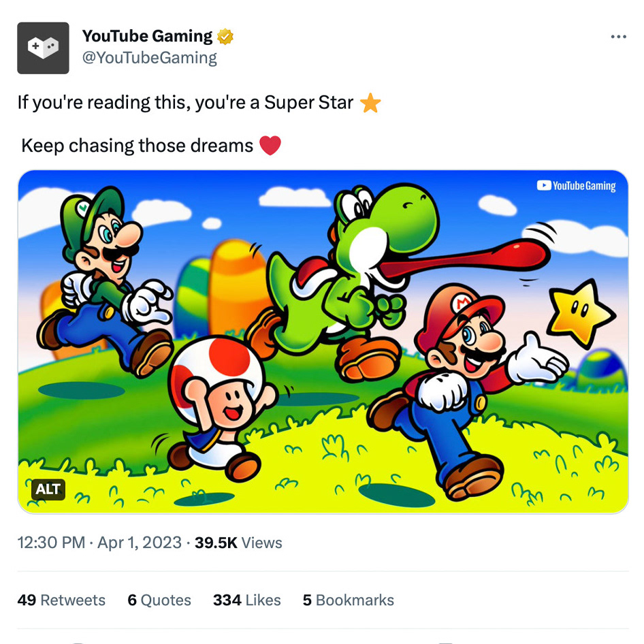Click the star emoji in the tweet
The height and width of the screenshot is (644, 644).
click(x=370, y=103)
